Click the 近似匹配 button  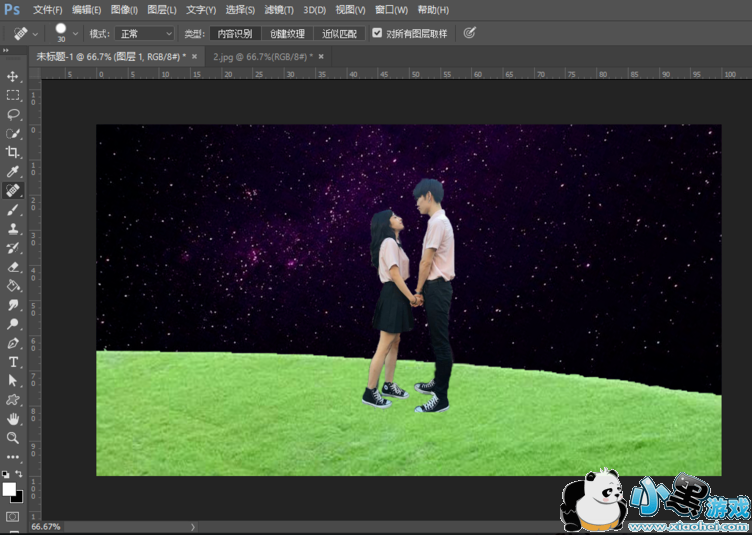tap(339, 33)
